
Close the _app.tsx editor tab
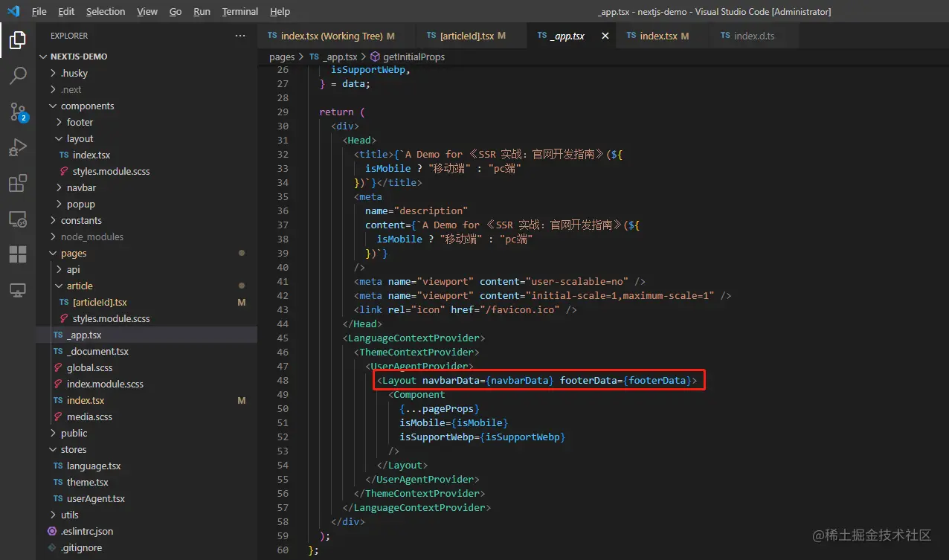click(x=605, y=36)
